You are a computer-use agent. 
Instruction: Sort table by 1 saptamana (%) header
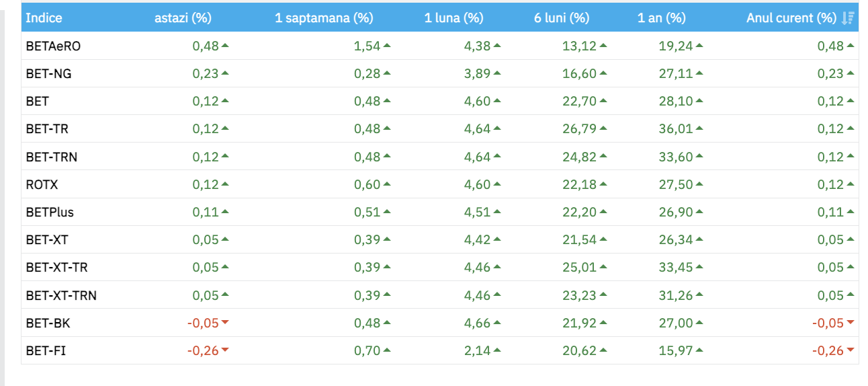[x=324, y=18]
